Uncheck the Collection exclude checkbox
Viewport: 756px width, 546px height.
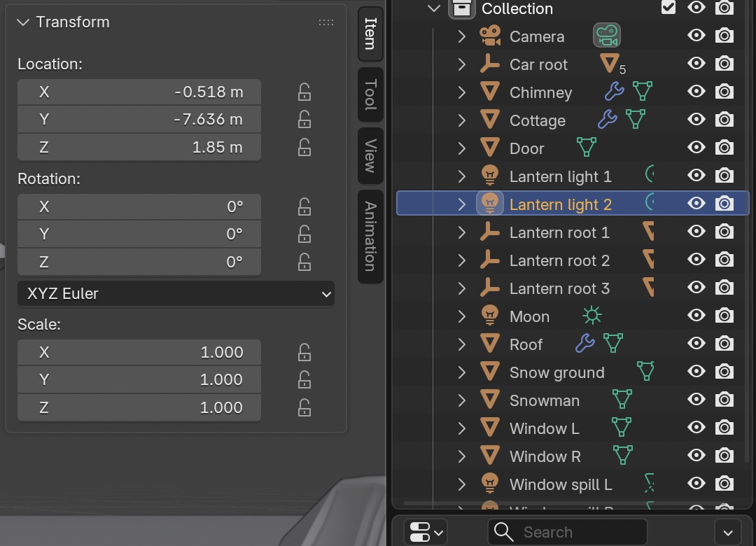coord(668,7)
